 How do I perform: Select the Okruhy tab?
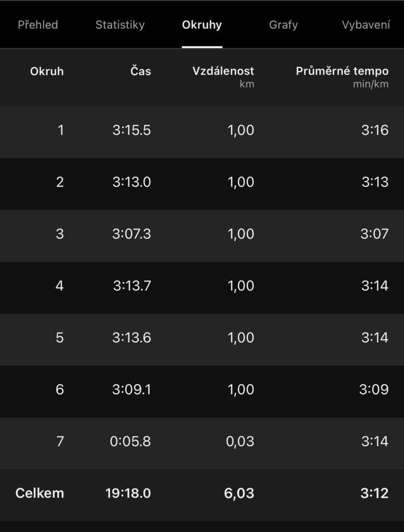click(x=202, y=25)
